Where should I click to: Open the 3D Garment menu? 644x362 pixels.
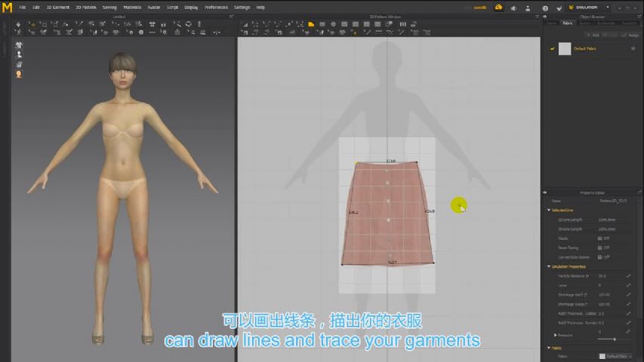(57, 8)
